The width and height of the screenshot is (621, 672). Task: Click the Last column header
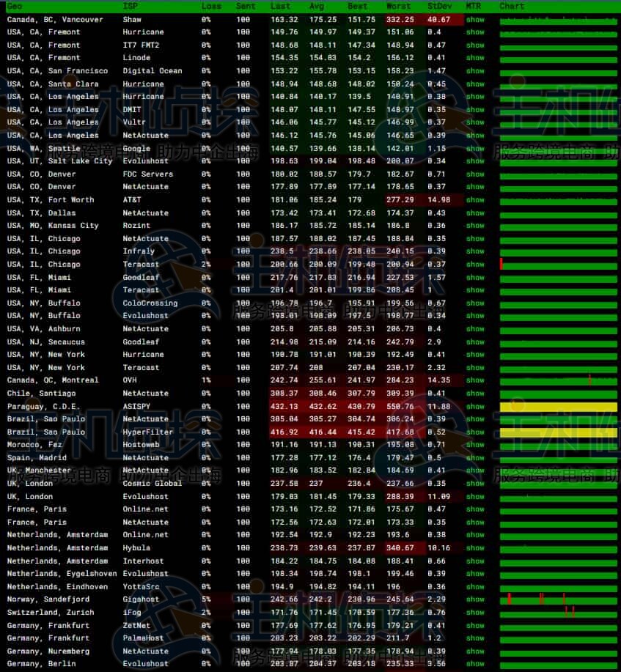pos(281,7)
